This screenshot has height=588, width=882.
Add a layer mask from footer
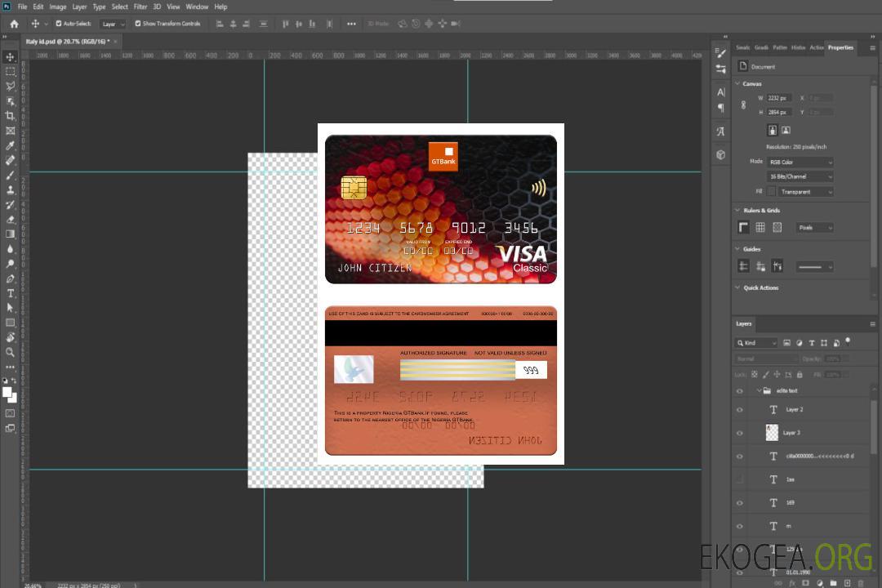click(x=805, y=583)
